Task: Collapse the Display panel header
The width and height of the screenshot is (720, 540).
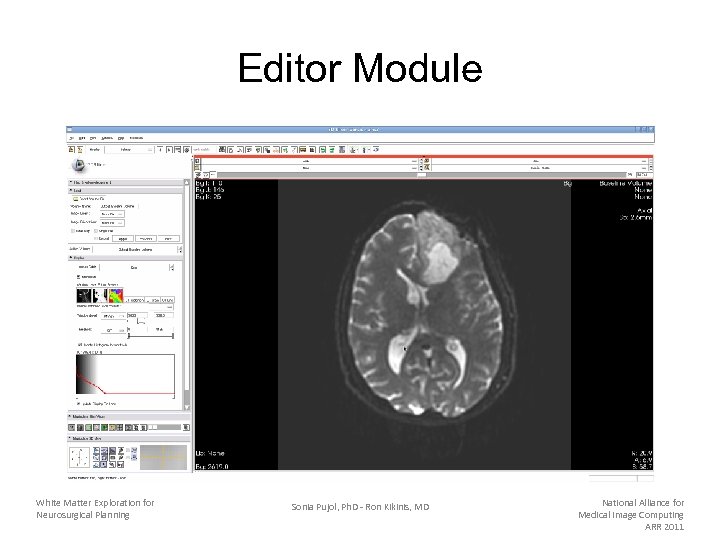Action: tap(125, 258)
